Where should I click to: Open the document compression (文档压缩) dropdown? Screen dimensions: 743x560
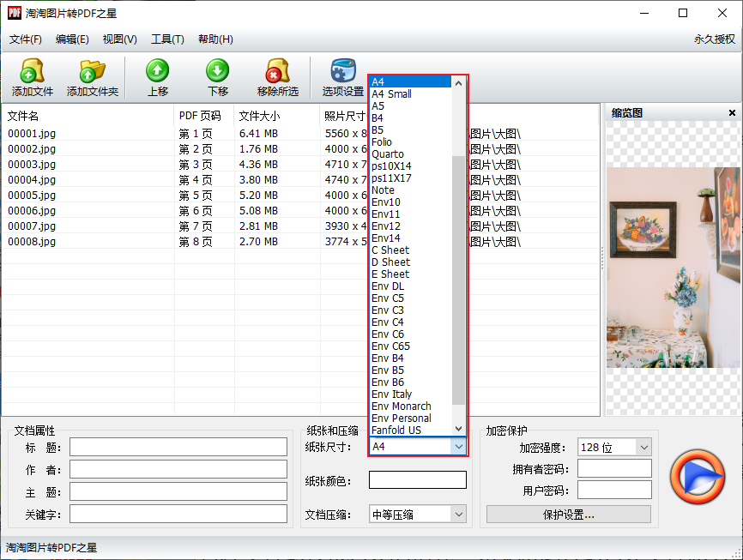pyautogui.click(x=459, y=515)
